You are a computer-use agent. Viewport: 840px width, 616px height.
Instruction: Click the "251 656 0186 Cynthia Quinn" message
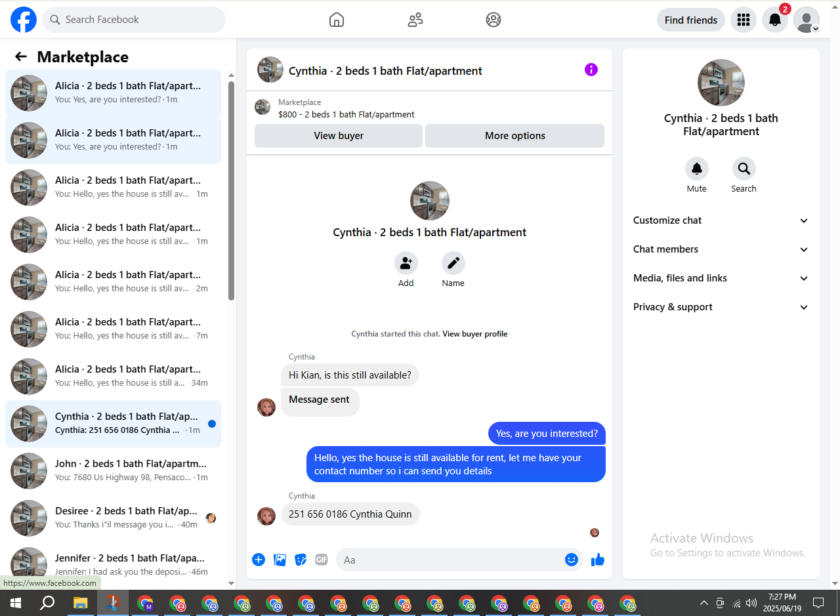(x=350, y=514)
